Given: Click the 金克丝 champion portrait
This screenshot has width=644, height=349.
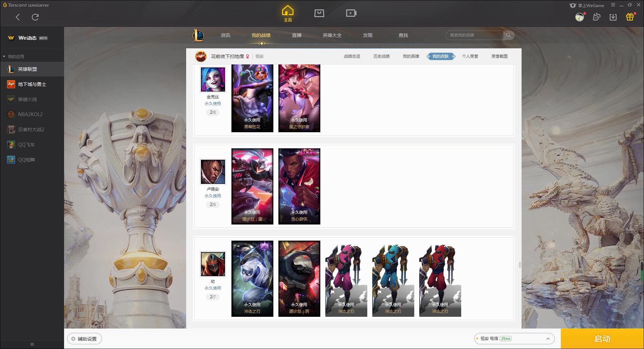Looking at the screenshot, I should click(213, 80).
